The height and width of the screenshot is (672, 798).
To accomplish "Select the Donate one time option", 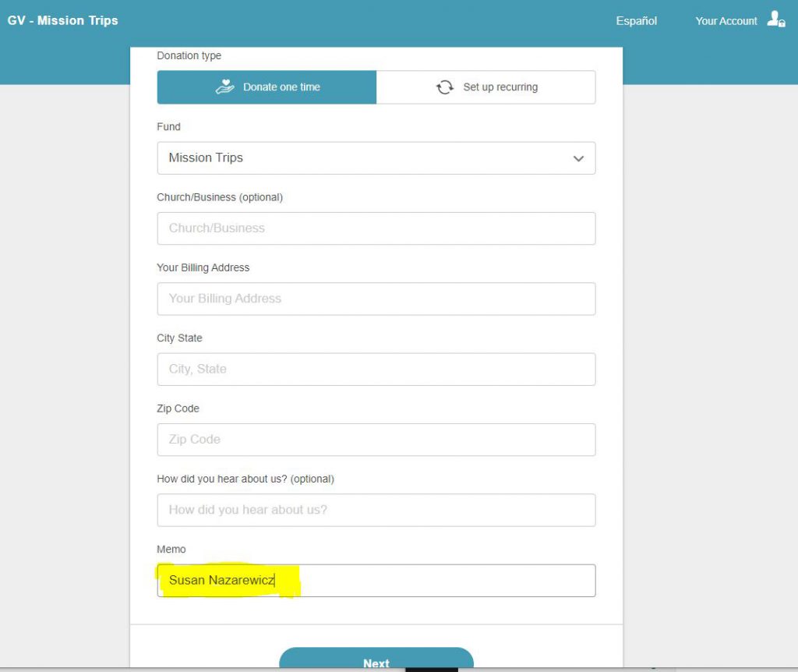I will 267,87.
